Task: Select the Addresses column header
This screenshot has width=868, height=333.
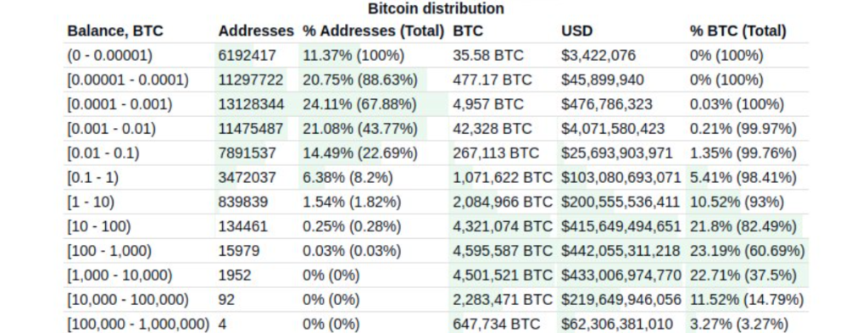Action: point(256,31)
